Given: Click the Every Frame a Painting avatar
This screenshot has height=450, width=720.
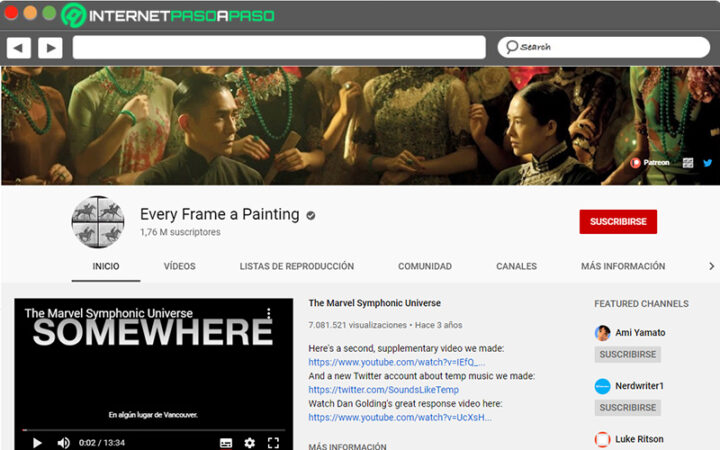Looking at the screenshot, I should point(98,221).
